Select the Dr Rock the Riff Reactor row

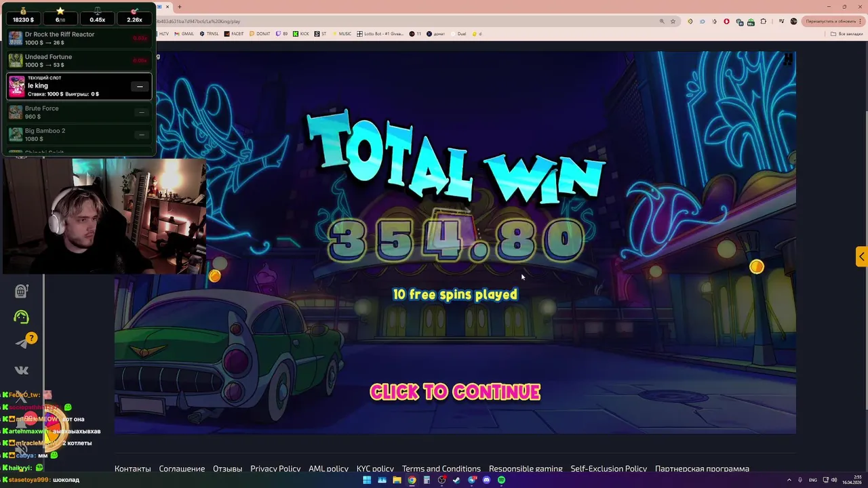pos(79,38)
